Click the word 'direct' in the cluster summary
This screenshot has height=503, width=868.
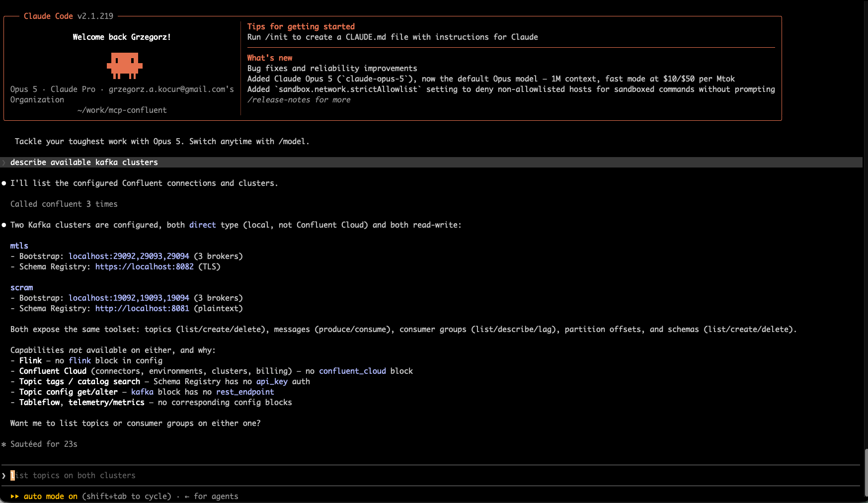[203, 225]
